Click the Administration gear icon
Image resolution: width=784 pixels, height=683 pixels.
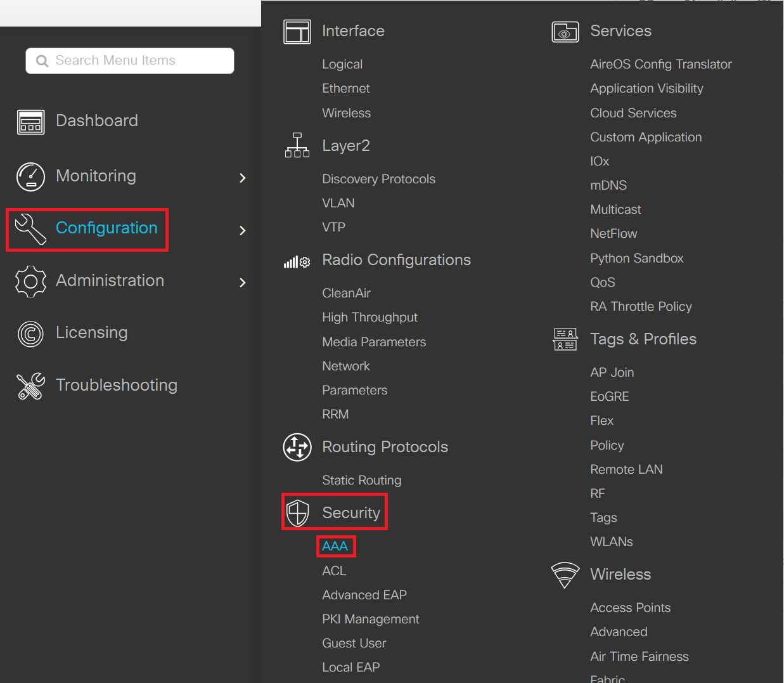point(30,282)
